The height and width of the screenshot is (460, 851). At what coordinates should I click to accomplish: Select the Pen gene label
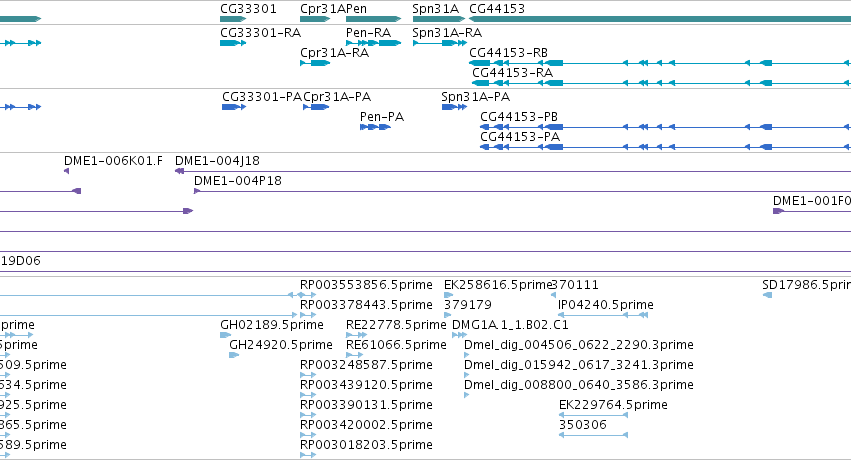(356, 9)
